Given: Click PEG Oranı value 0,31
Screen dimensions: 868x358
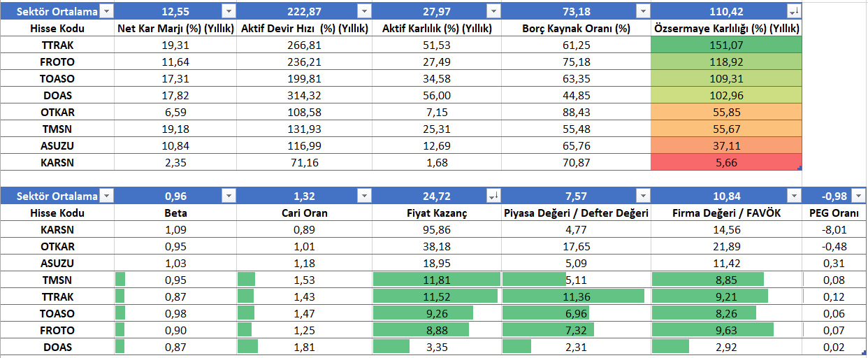Looking at the screenshot, I should tap(834, 263).
